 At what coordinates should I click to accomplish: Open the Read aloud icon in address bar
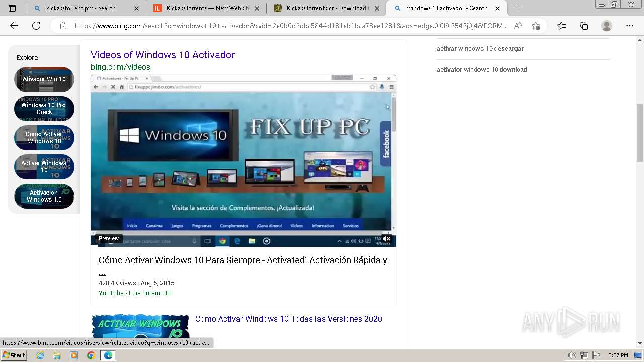coord(518,26)
